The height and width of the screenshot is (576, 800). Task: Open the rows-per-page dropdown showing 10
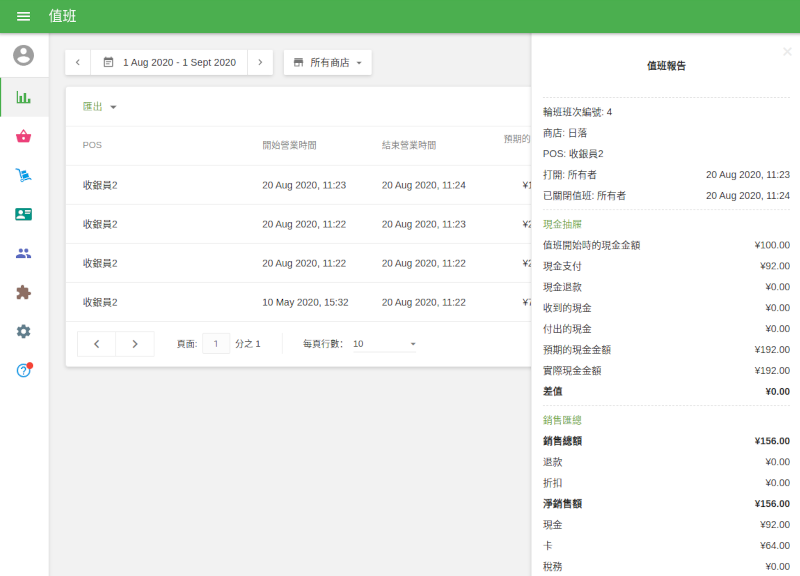click(385, 343)
